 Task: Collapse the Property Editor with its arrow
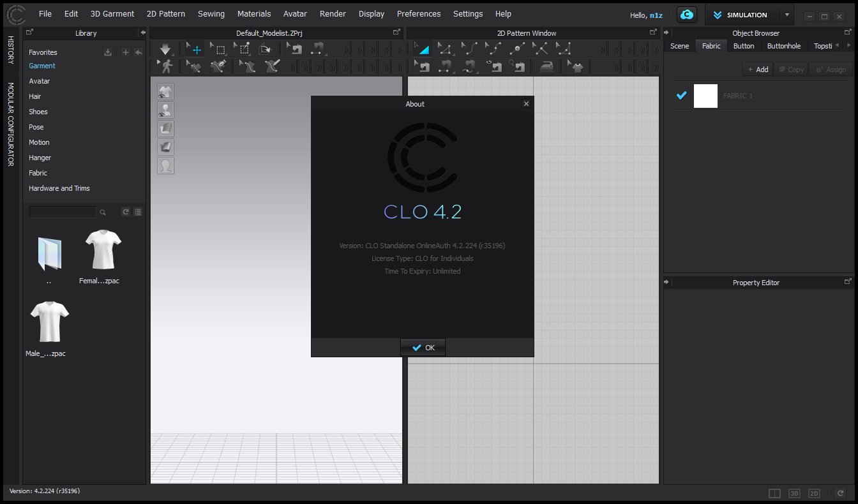tap(666, 281)
